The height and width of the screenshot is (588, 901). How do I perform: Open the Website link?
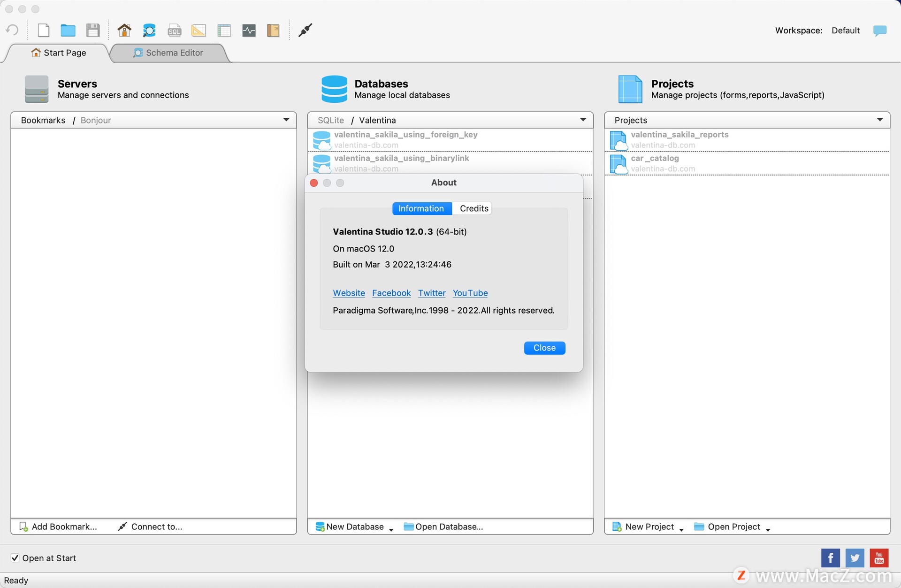(x=349, y=293)
